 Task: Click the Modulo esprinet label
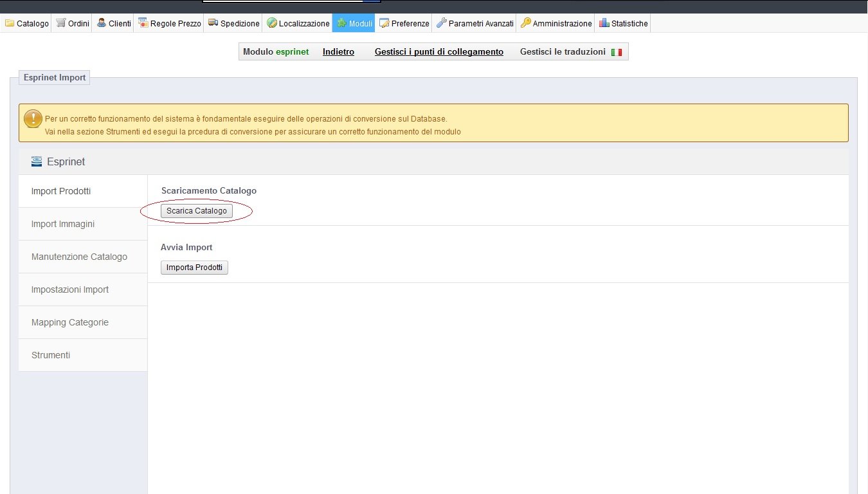click(x=276, y=52)
